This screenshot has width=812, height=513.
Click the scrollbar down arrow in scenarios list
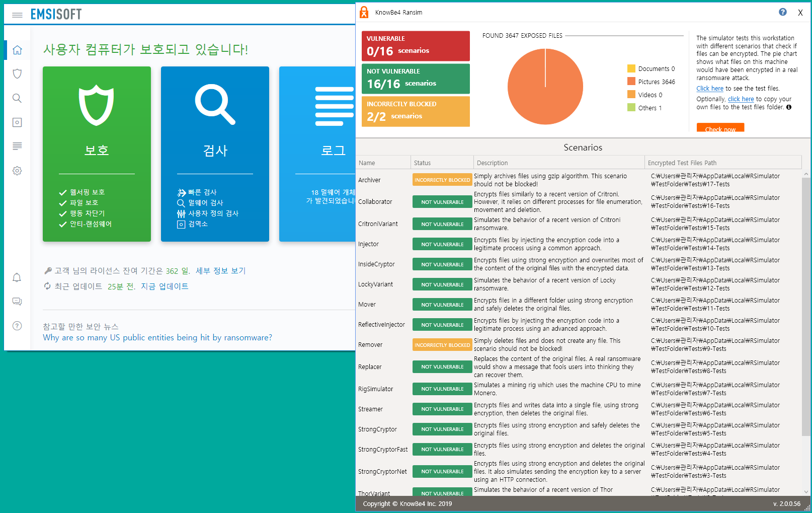tap(806, 492)
